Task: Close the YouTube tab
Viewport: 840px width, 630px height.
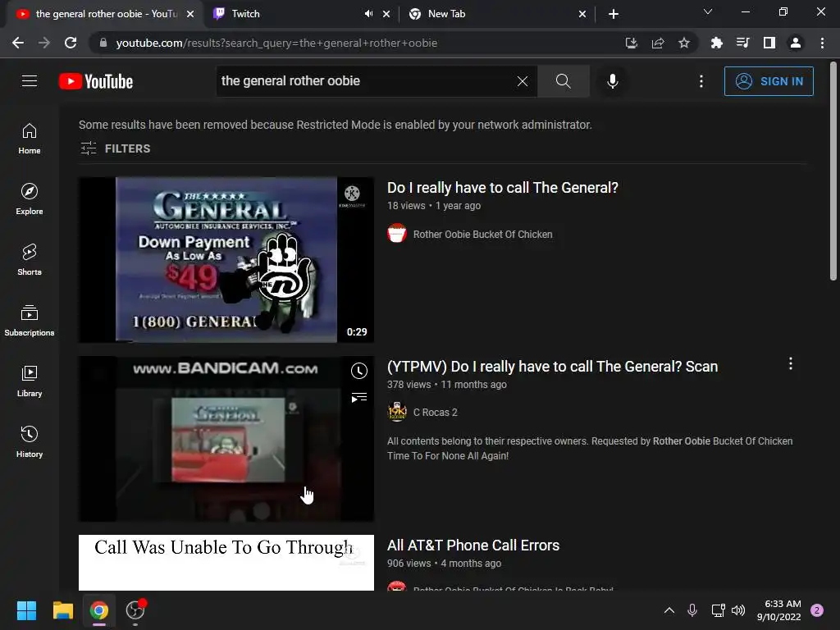Action: coord(190,14)
